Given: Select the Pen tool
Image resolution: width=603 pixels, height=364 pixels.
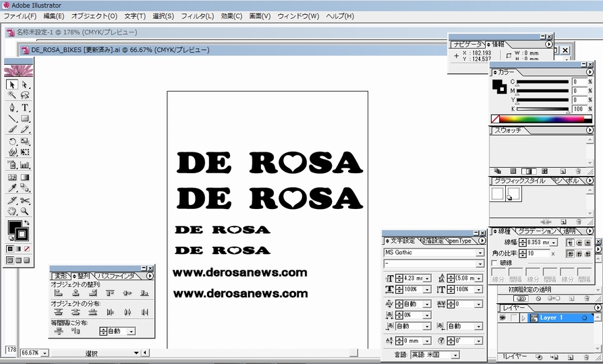Looking at the screenshot, I should coord(12,108).
